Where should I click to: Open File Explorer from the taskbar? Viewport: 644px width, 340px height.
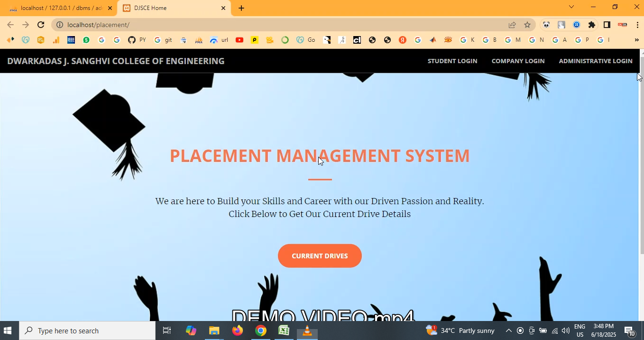click(214, 331)
